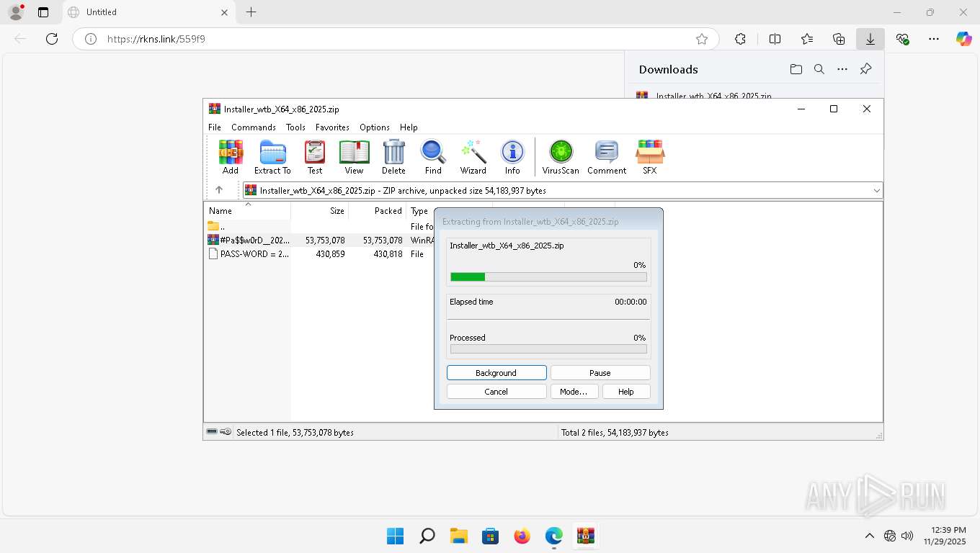Screen dimensions: 980x553
Task: Click the Test archive icon
Action: pos(315,157)
